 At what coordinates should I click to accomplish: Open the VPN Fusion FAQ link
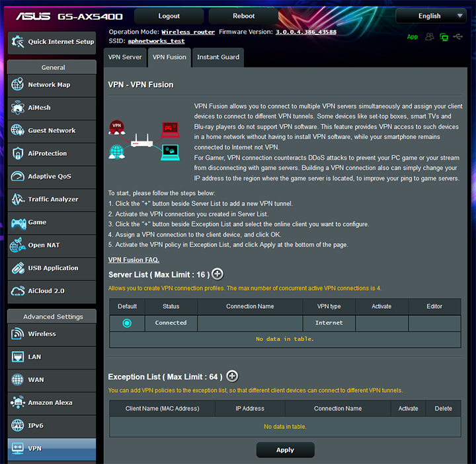(x=134, y=260)
